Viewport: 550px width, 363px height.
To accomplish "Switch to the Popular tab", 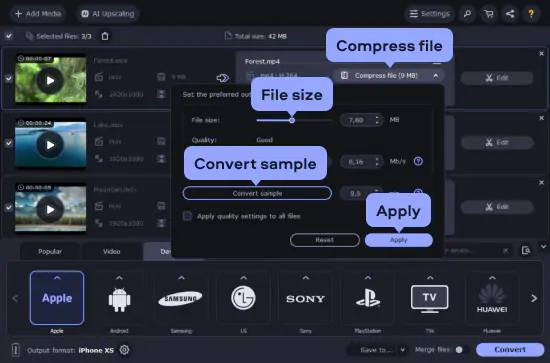I will click(50, 251).
